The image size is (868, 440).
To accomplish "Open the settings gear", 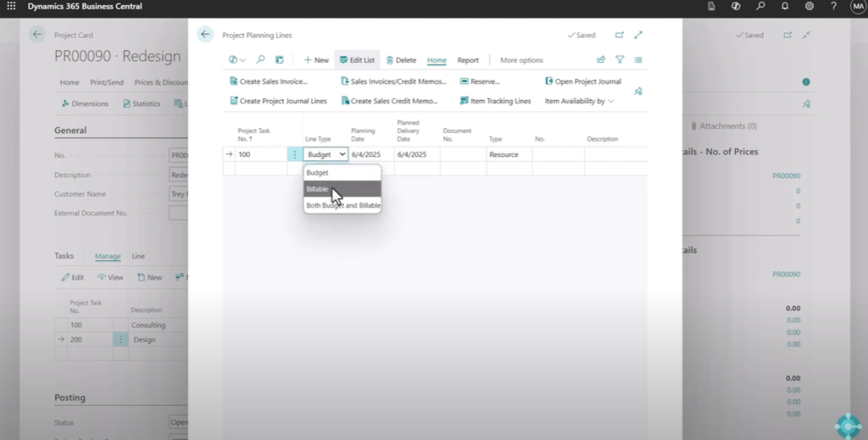I will pyautogui.click(x=810, y=6).
